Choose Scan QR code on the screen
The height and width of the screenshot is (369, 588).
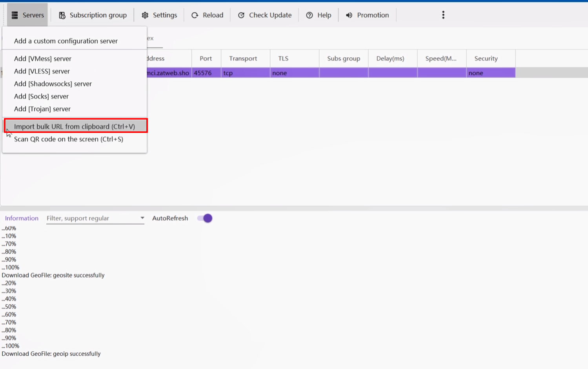[69, 139]
